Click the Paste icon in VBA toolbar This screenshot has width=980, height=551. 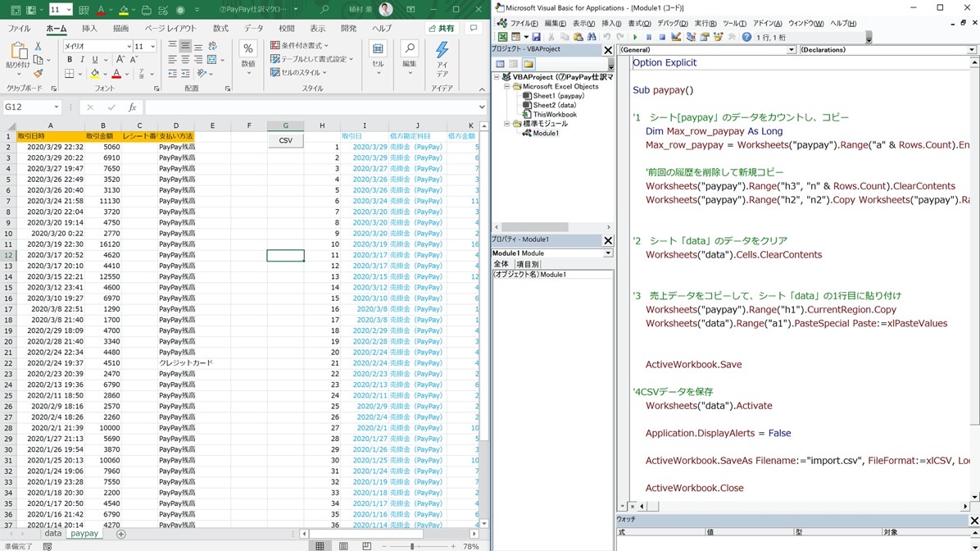(x=578, y=37)
